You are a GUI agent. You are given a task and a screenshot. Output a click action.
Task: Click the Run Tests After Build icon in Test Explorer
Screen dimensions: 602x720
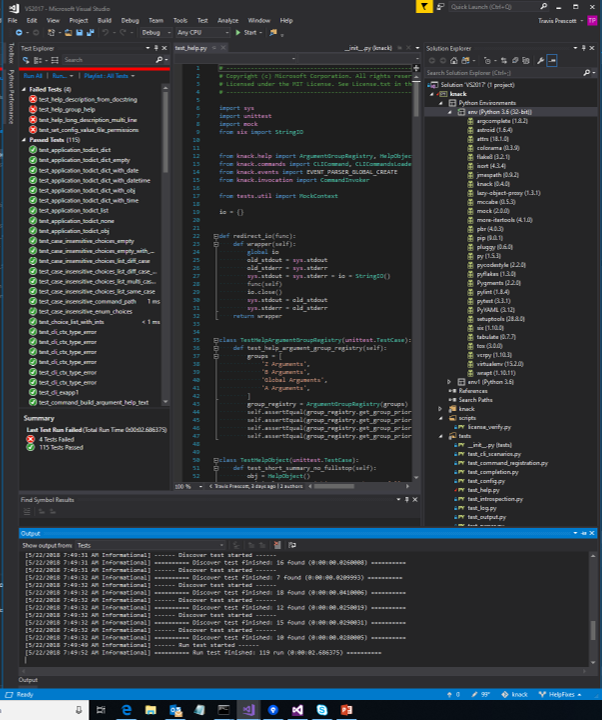click(26, 60)
